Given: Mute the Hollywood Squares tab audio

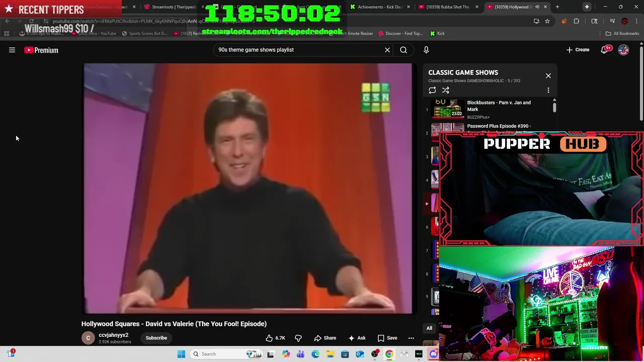Looking at the screenshot, I should pyautogui.click(x=537, y=7).
